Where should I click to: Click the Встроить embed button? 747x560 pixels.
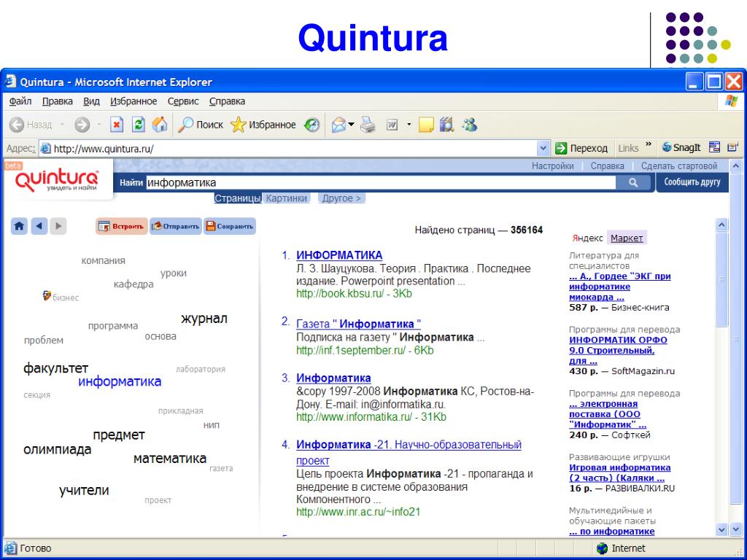122,226
